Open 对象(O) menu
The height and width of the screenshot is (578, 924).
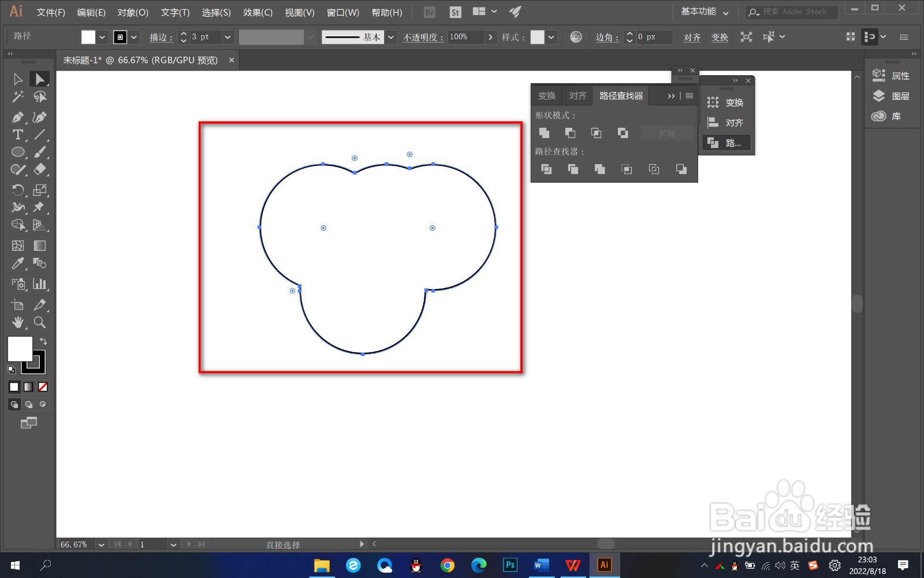(x=133, y=12)
